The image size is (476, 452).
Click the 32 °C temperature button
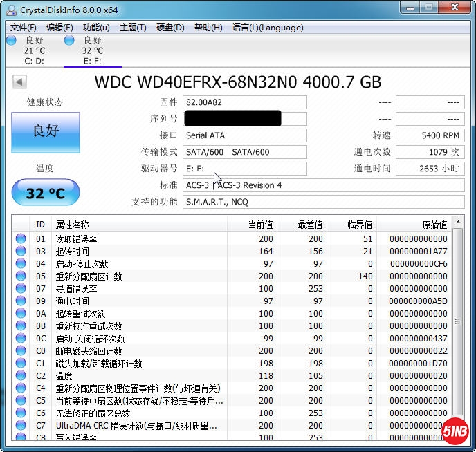pos(46,193)
